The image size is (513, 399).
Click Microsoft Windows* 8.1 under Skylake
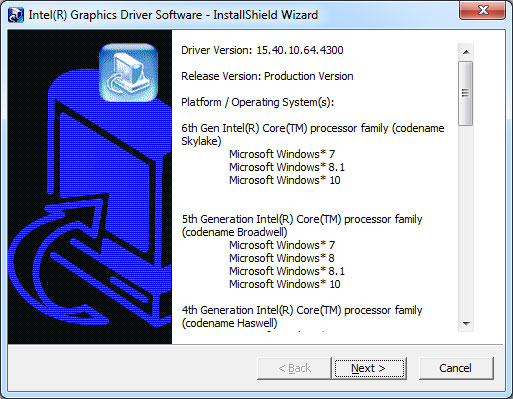287,167
